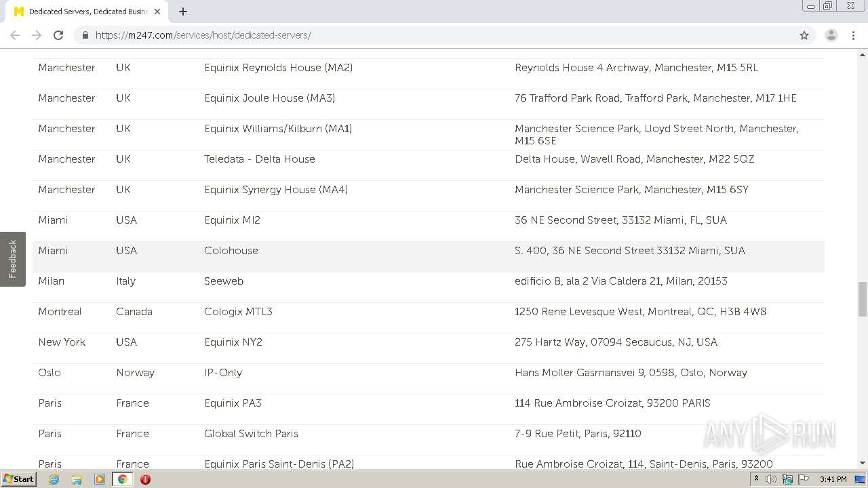
Task: Go back to the previous page
Action: [15, 35]
